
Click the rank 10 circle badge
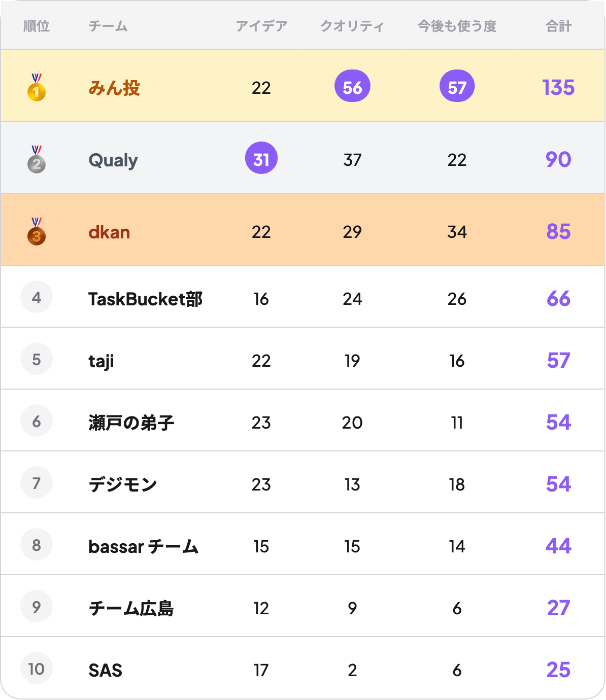click(37, 669)
